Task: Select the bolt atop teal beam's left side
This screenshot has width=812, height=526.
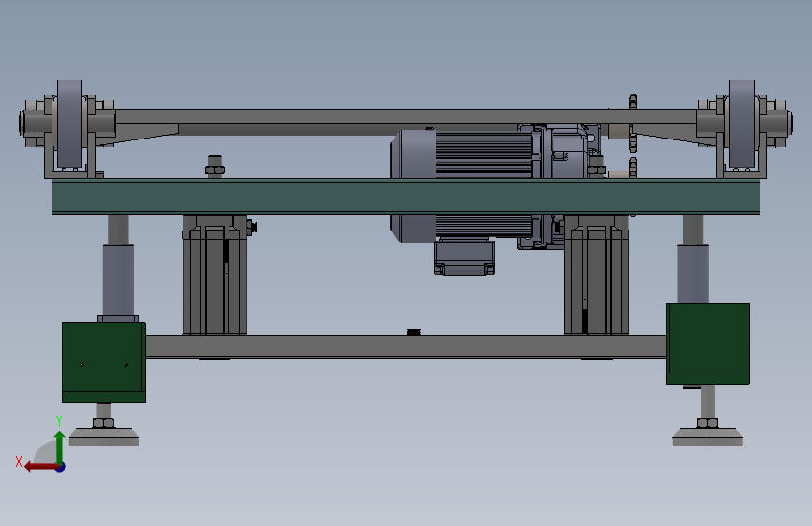Action: point(214,167)
